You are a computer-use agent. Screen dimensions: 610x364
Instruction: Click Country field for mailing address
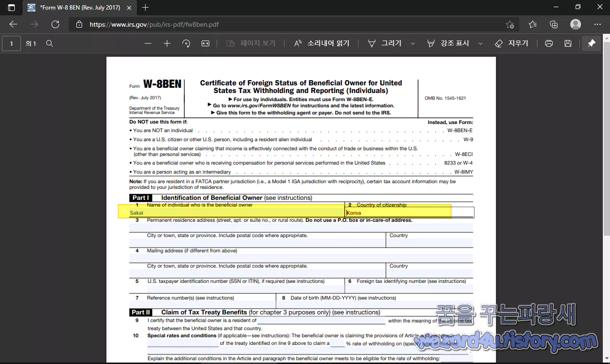click(430, 274)
